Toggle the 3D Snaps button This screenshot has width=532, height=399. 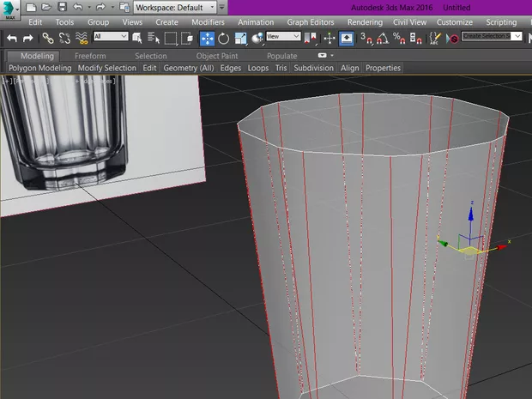(366, 37)
